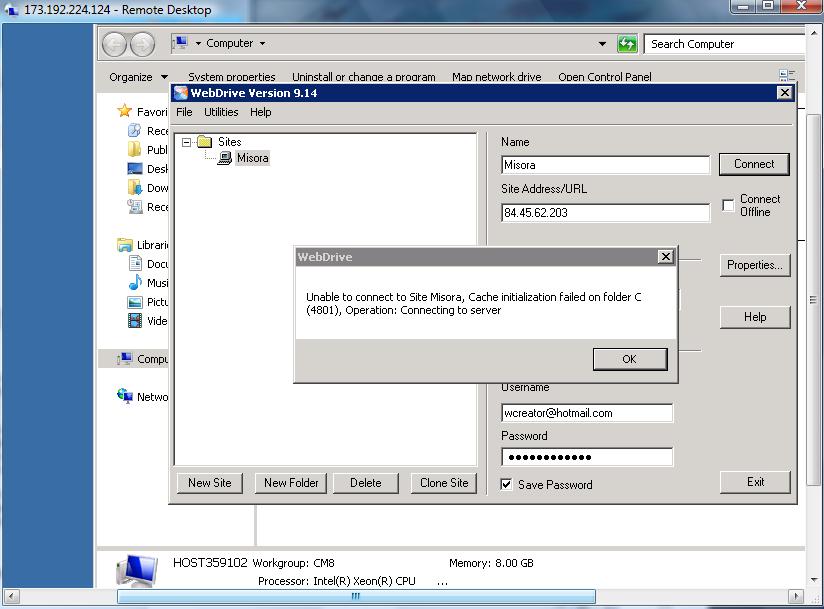Image resolution: width=824 pixels, height=609 pixels.
Task: Click the Explorer Forward arrow button
Action: pos(142,44)
